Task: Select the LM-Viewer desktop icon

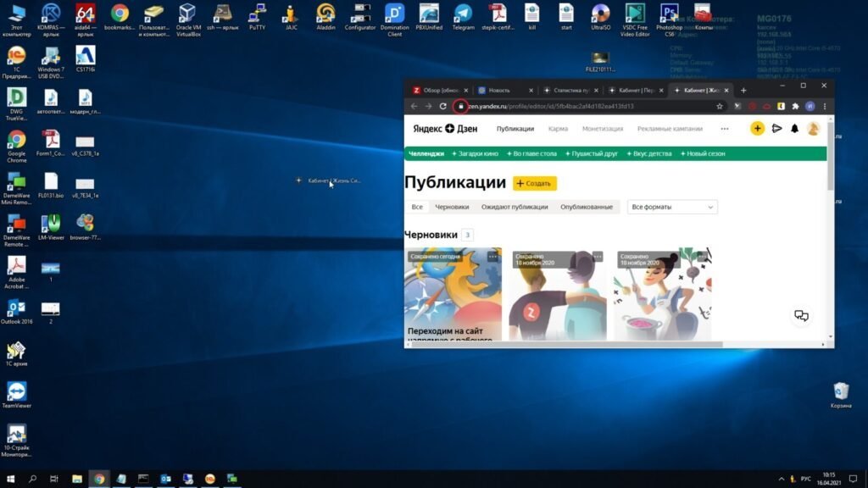Action: click(x=51, y=227)
